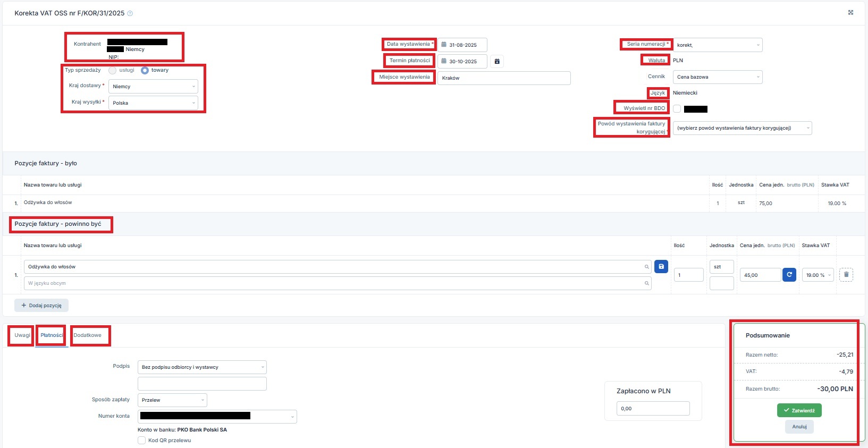Click the Zapłacono w PLN amount field
This screenshot has height=448, width=868.
tap(653, 409)
